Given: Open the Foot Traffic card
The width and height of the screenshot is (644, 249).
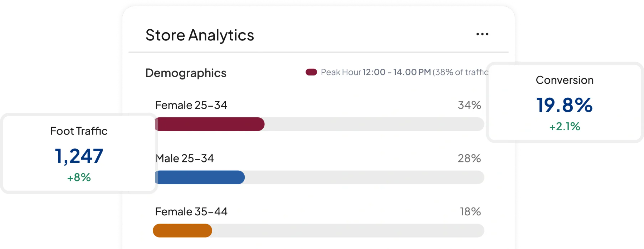Looking at the screenshot, I should click(x=79, y=153).
